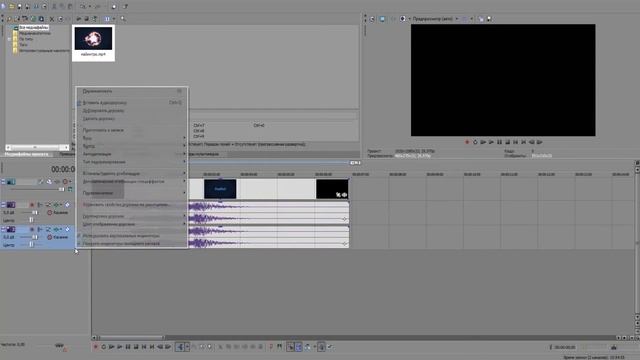This screenshot has height=360, width=640.
Task: Create a new project from the top toolbar
Action: coord(3,7)
